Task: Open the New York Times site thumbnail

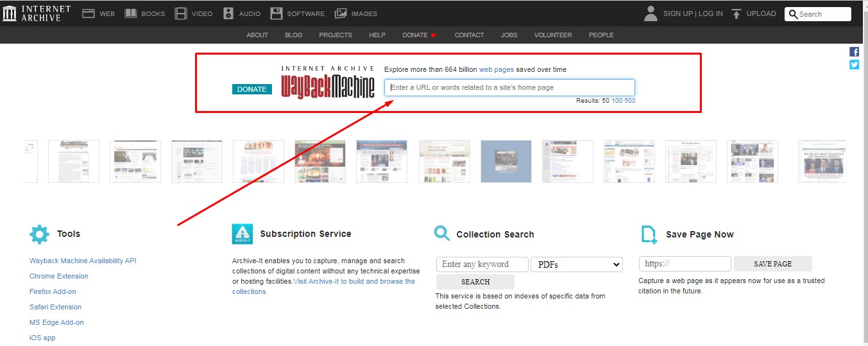Action: click(x=691, y=161)
